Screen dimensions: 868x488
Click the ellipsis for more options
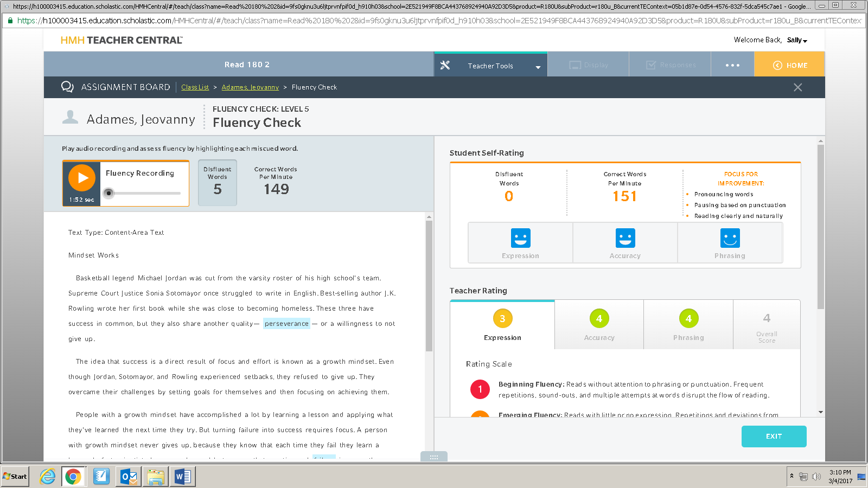coord(732,65)
